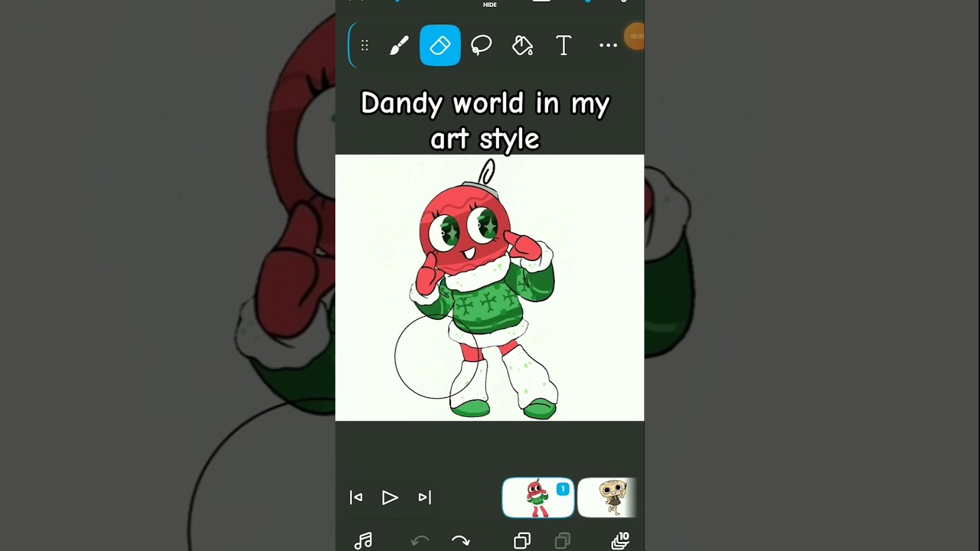Image resolution: width=980 pixels, height=551 pixels.
Task: Pick the Paint Bucket fill tool
Action: (x=523, y=46)
